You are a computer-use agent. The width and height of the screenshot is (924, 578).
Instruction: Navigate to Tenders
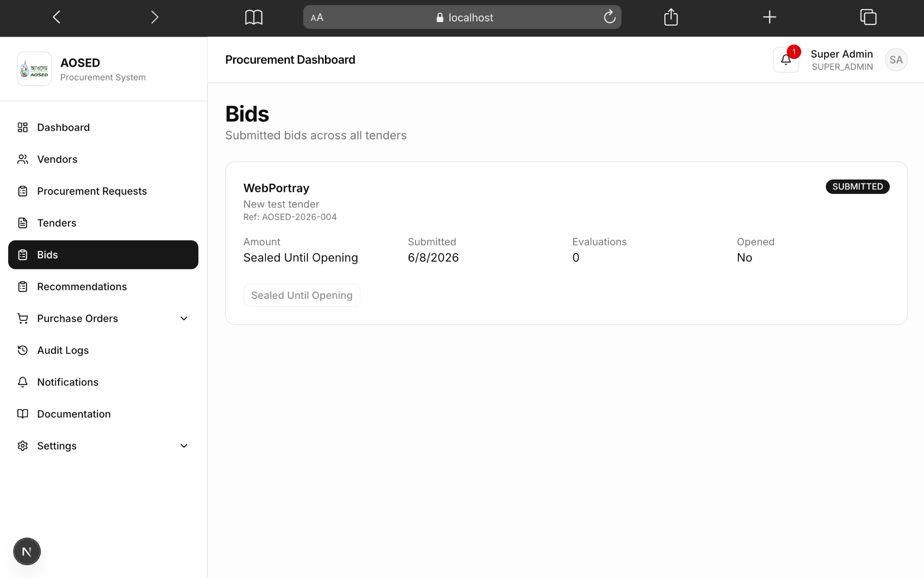tap(103, 223)
